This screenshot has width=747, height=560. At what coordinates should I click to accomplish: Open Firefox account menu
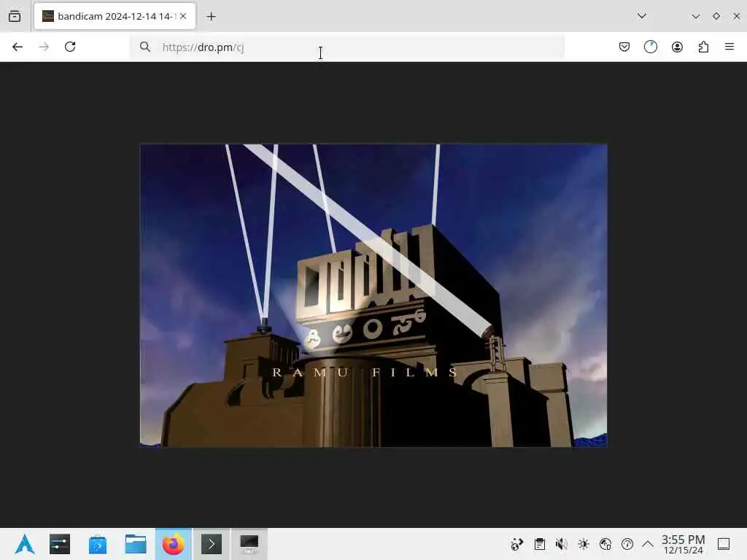(677, 47)
